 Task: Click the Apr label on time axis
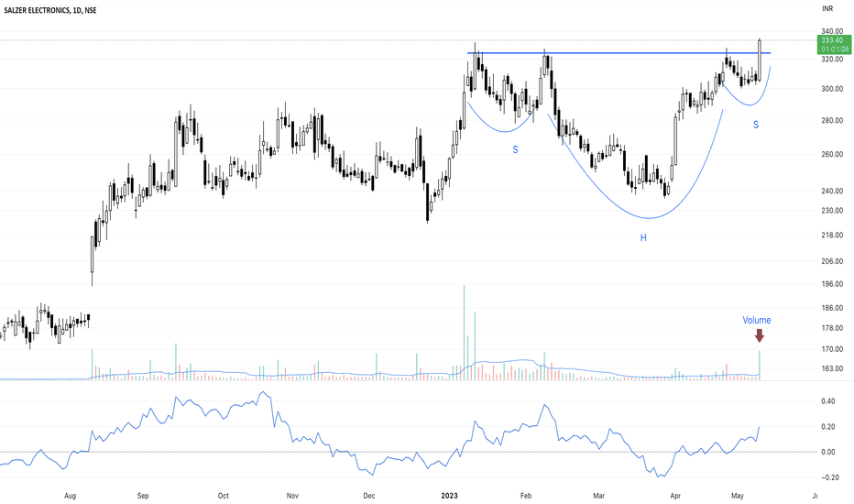(675, 496)
